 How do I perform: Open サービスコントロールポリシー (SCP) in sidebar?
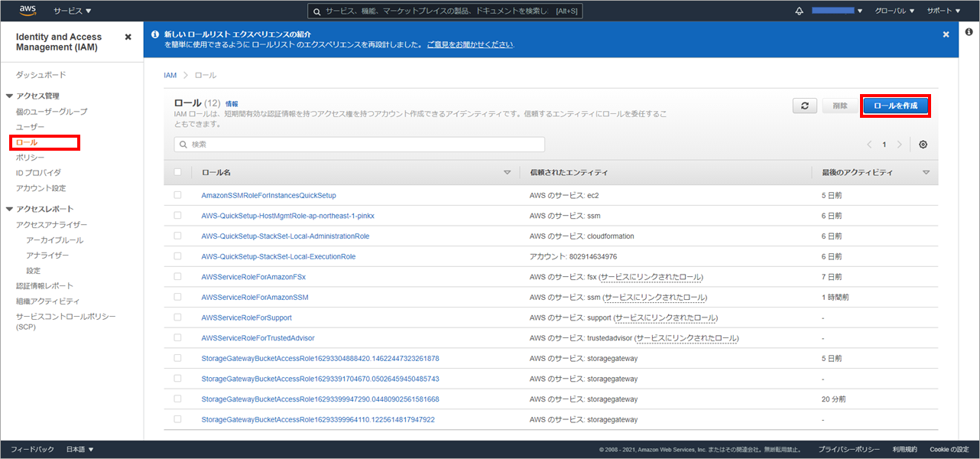pos(66,321)
